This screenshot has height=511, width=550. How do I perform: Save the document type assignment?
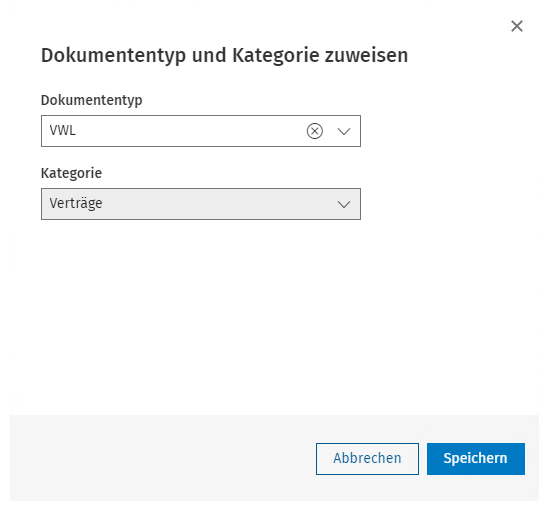coord(476,459)
